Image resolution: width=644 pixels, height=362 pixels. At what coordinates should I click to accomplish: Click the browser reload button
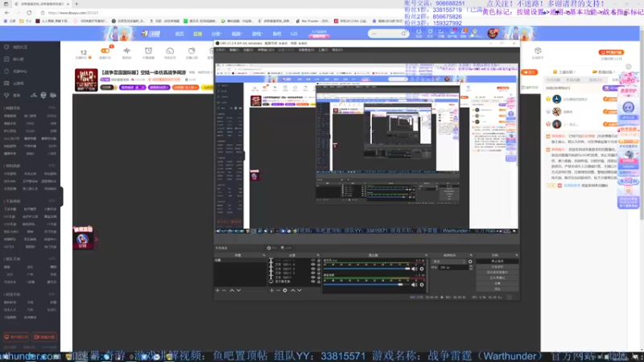pyautogui.click(x=29, y=13)
